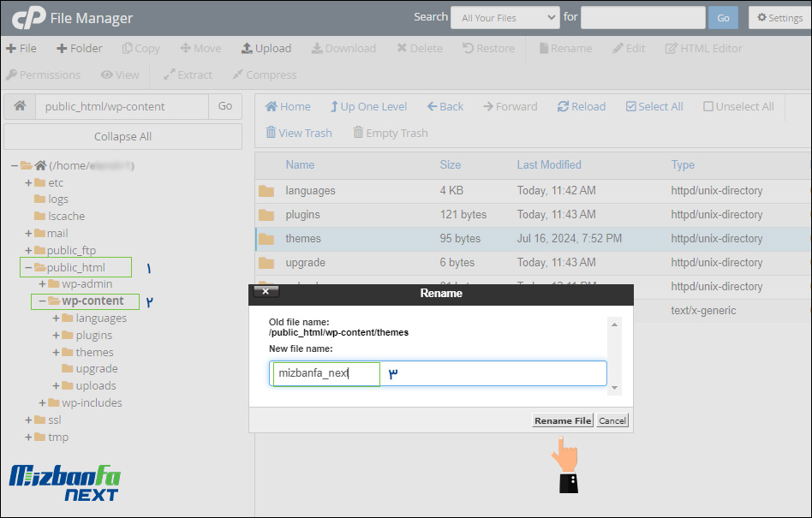Reload the file listing
Image resolution: width=812 pixels, height=518 pixels.
pos(582,107)
